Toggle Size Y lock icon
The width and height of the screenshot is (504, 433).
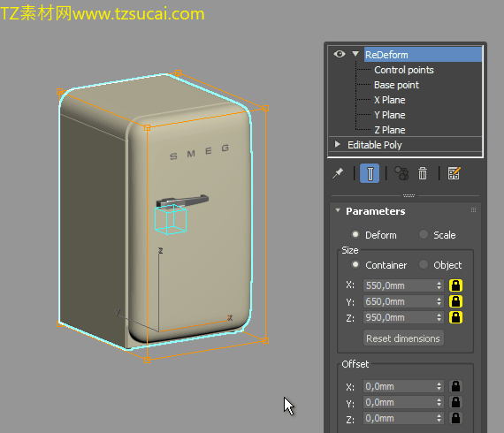(455, 301)
